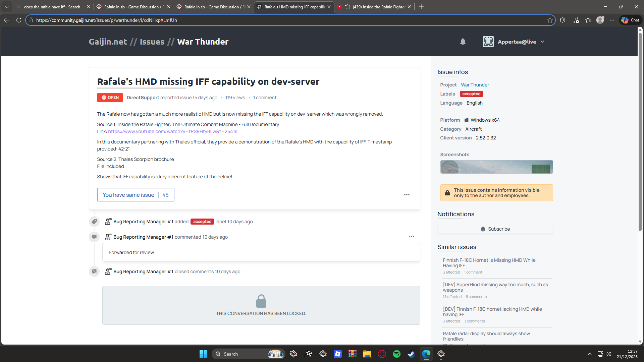Open the three-dot menu on manager's comment
The width and height of the screenshot is (644, 362).
click(411, 237)
